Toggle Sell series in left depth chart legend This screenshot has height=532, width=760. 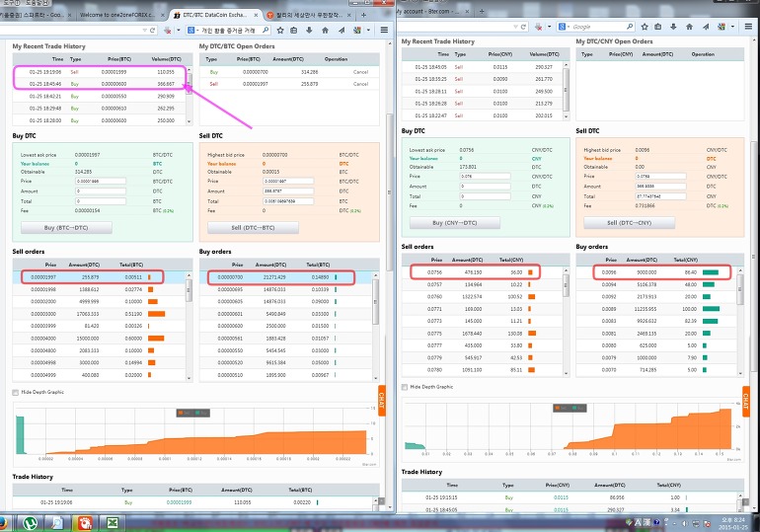click(x=185, y=413)
